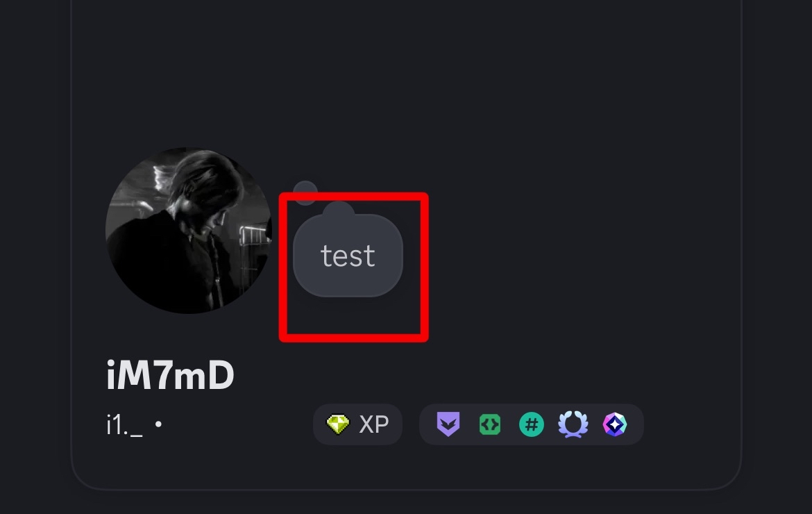Screen dimensions: 812x514
Task: Click the bump atop the test bubble
Action: (338, 209)
